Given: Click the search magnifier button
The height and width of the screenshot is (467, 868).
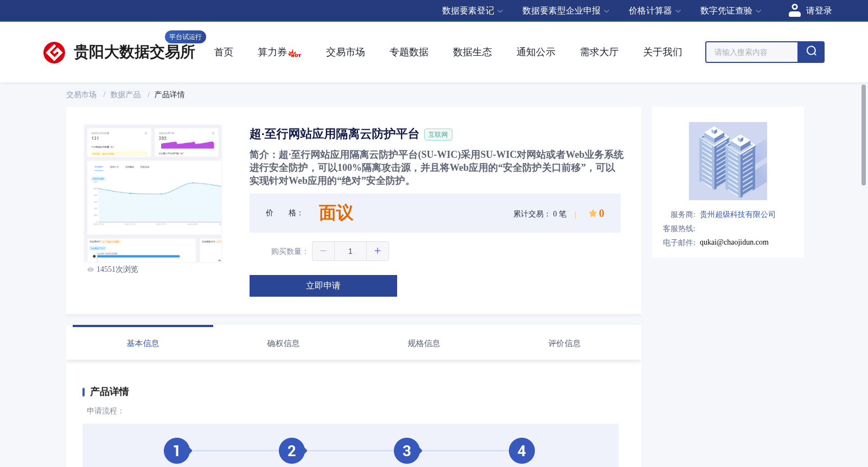Looking at the screenshot, I should point(811,52).
